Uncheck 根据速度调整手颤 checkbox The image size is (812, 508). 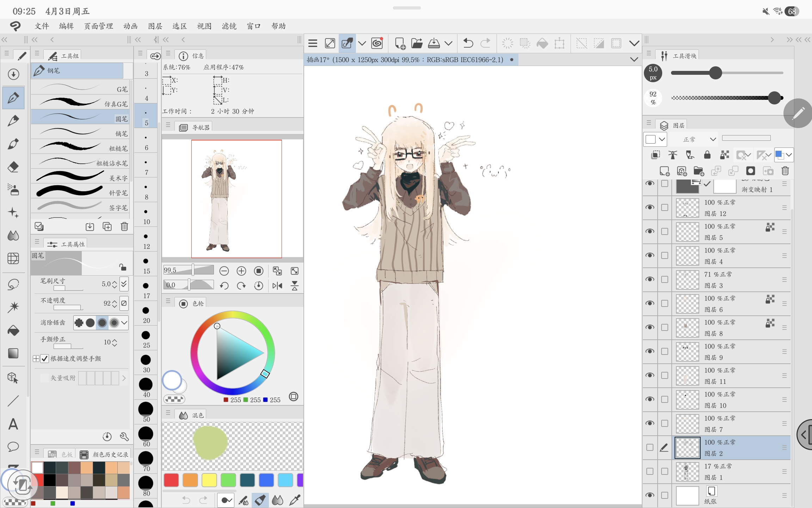click(44, 358)
